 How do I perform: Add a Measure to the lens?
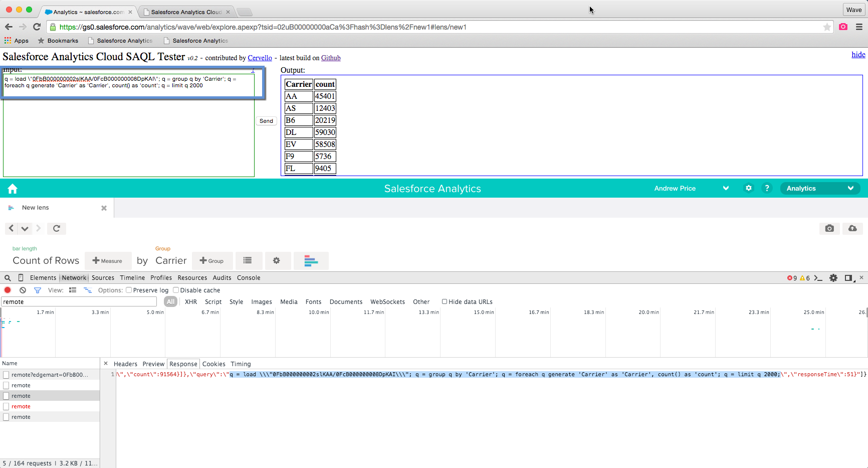pos(108,261)
